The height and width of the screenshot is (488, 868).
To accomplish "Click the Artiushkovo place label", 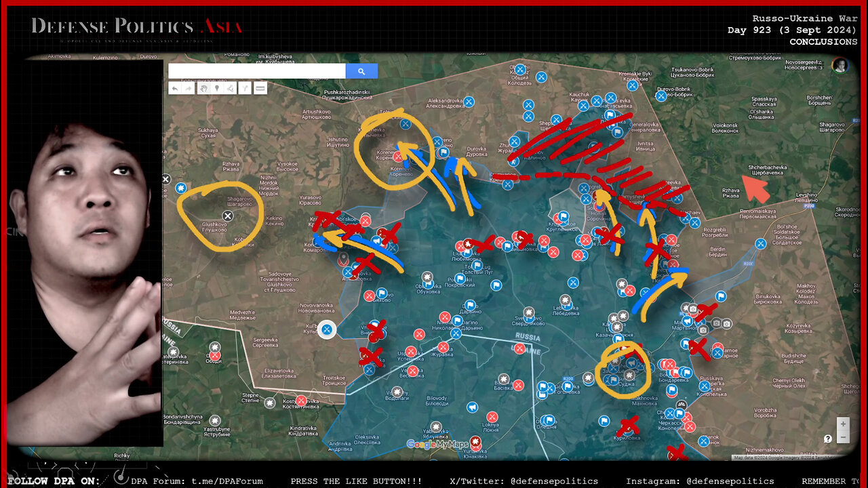I will pyautogui.click(x=316, y=114).
